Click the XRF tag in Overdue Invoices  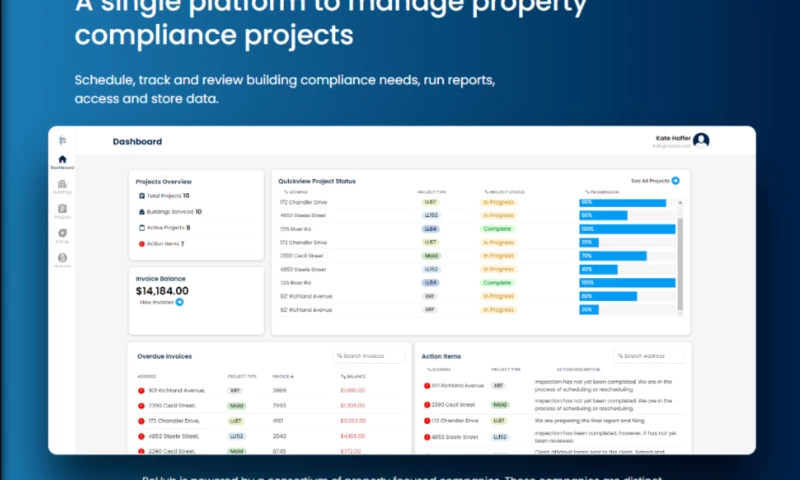tap(235, 391)
